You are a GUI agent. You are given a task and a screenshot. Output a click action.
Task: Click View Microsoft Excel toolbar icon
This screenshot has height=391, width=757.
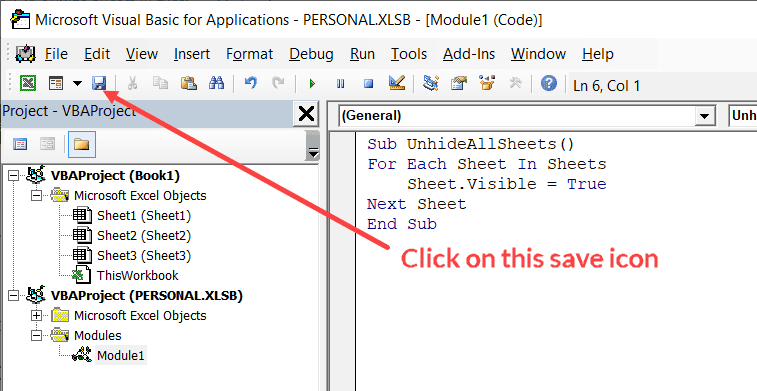28,84
